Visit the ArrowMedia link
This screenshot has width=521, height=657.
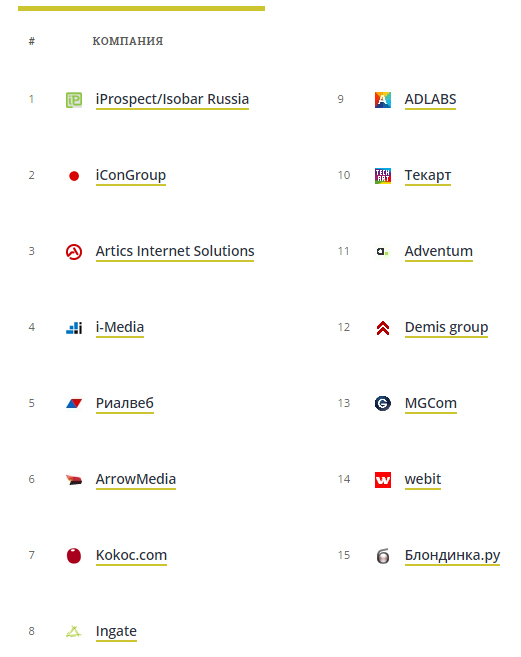(136, 479)
